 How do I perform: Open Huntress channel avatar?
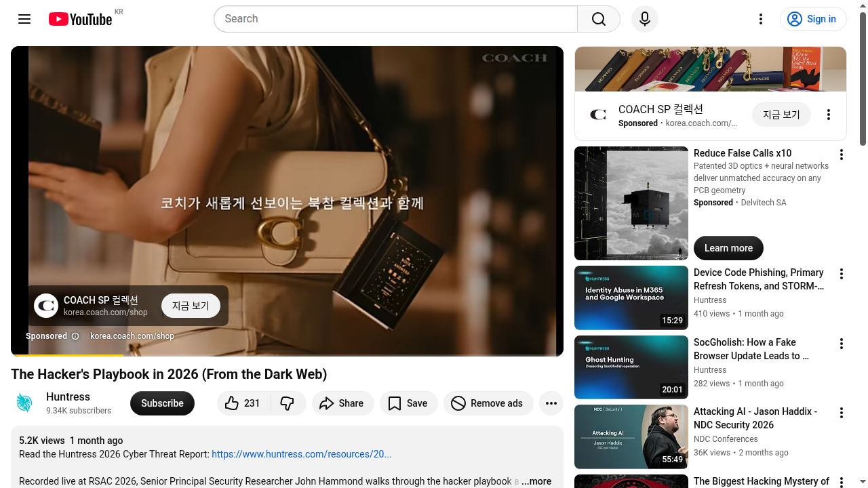point(24,403)
